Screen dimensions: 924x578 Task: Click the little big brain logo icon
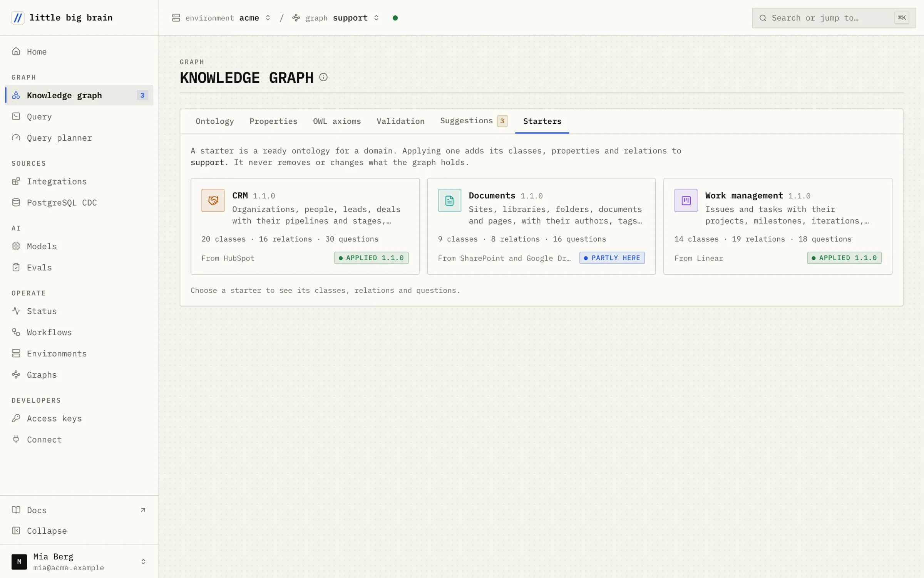click(x=18, y=18)
